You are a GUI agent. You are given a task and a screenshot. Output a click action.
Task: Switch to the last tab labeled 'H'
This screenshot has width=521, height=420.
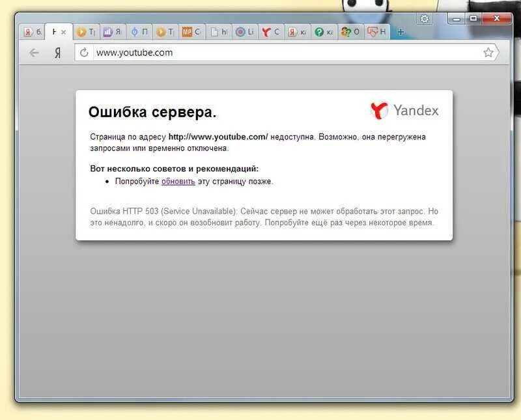377,32
